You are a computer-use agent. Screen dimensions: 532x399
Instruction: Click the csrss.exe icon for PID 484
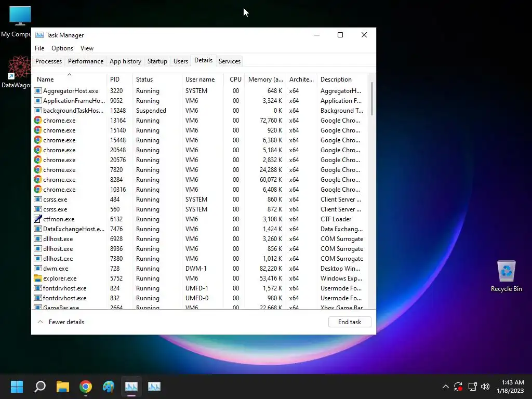coord(37,199)
